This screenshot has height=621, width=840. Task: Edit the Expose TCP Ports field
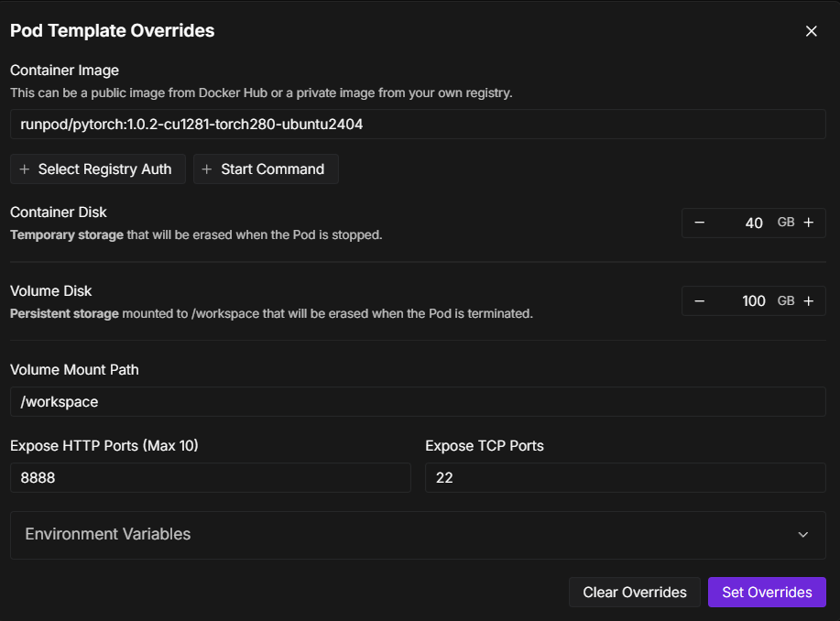pyautogui.click(x=625, y=478)
